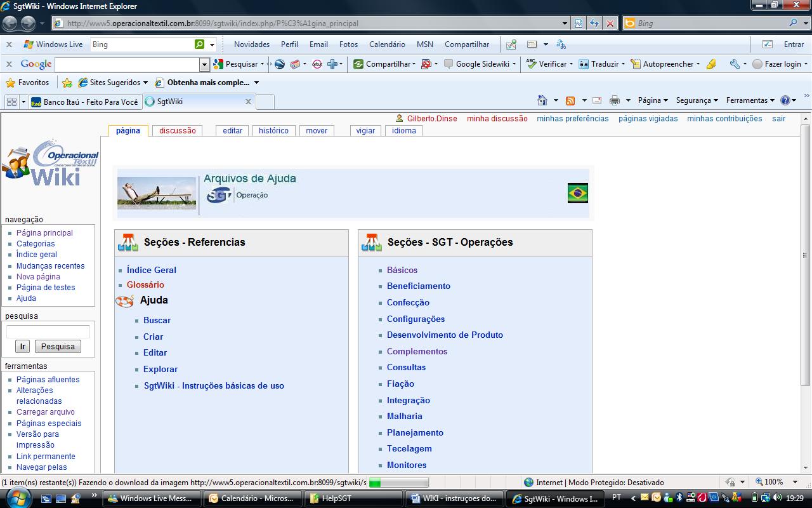Switch to the Banco Itaú browser tab
This screenshot has height=508, width=812.
tap(84, 102)
